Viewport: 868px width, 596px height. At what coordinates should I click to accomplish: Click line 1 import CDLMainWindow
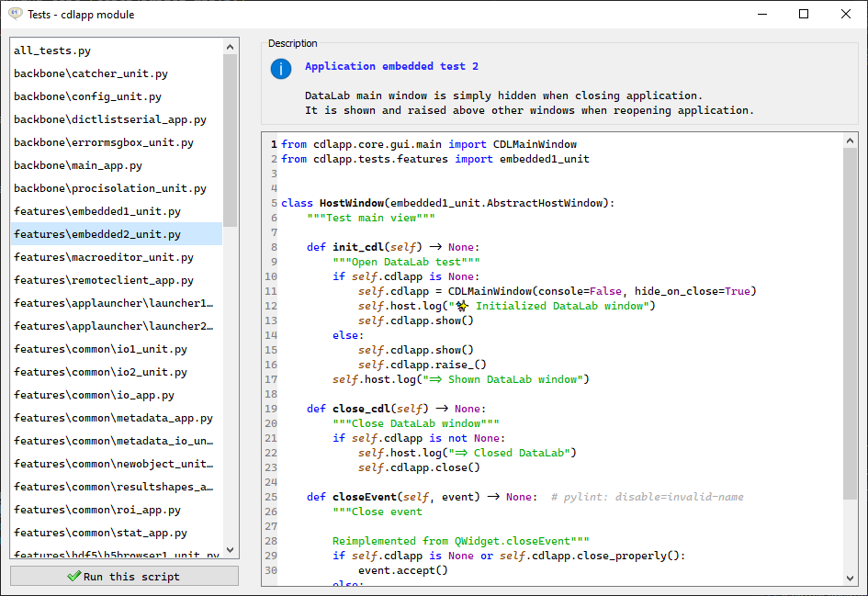pyautogui.click(x=429, y=144)
